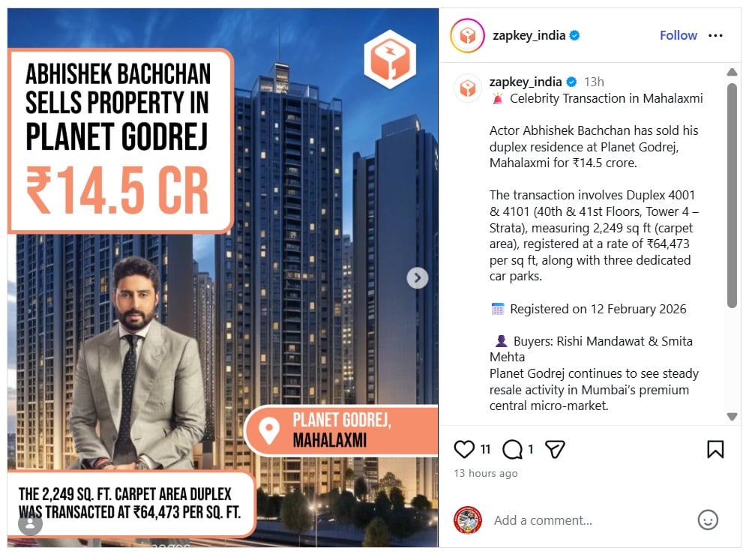The height and width of the screenshot is (560, 746).
Task: View the 11 likes count
Action: pos(485,449)
